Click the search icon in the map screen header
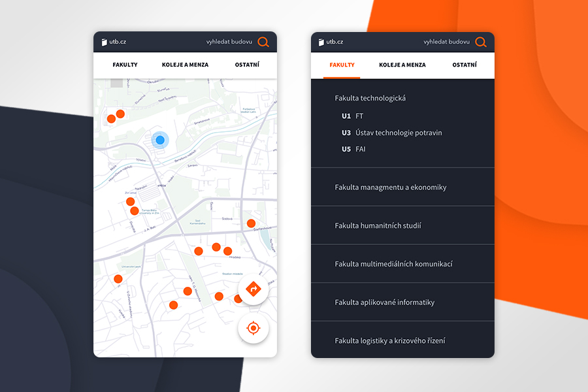 point(263,42)
